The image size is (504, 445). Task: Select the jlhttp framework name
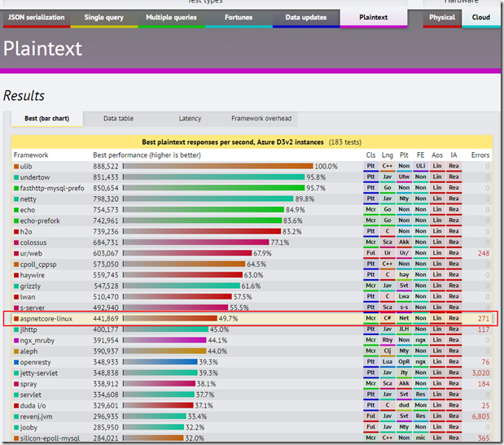28,329
